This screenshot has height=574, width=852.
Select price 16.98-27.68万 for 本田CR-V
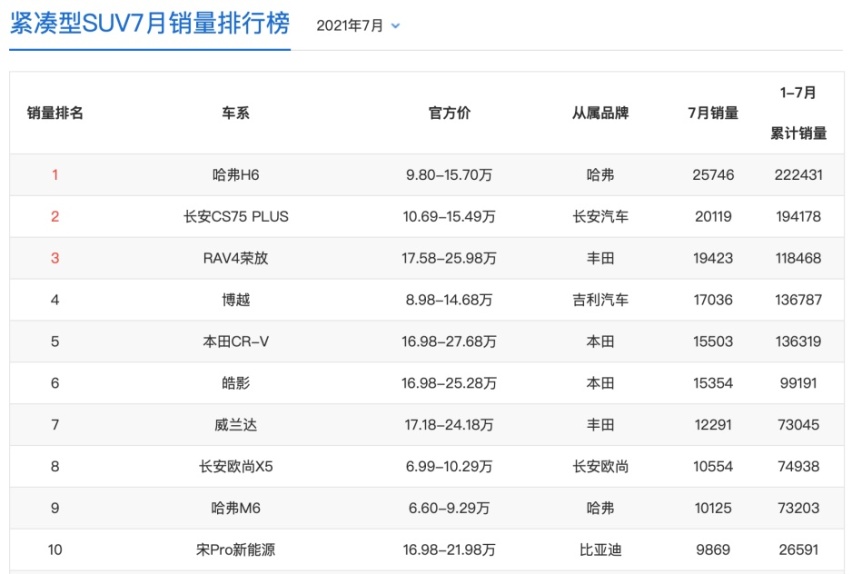point(449,341)
